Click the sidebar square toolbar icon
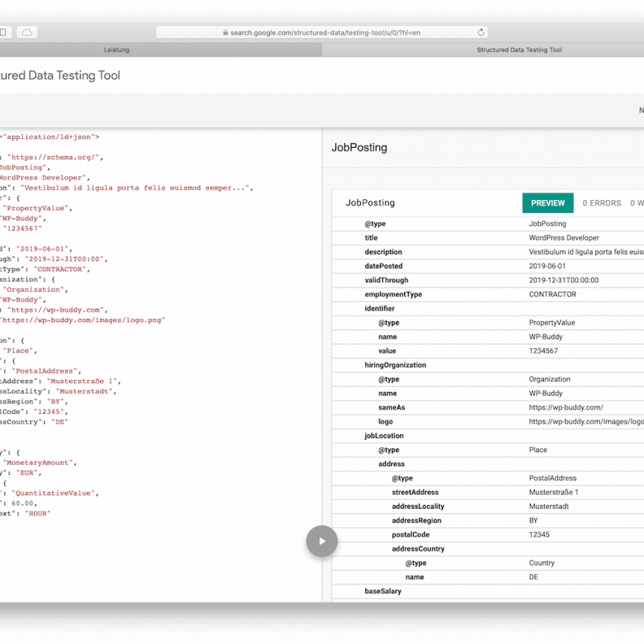 pyautogui.click(x=4, y=32)
